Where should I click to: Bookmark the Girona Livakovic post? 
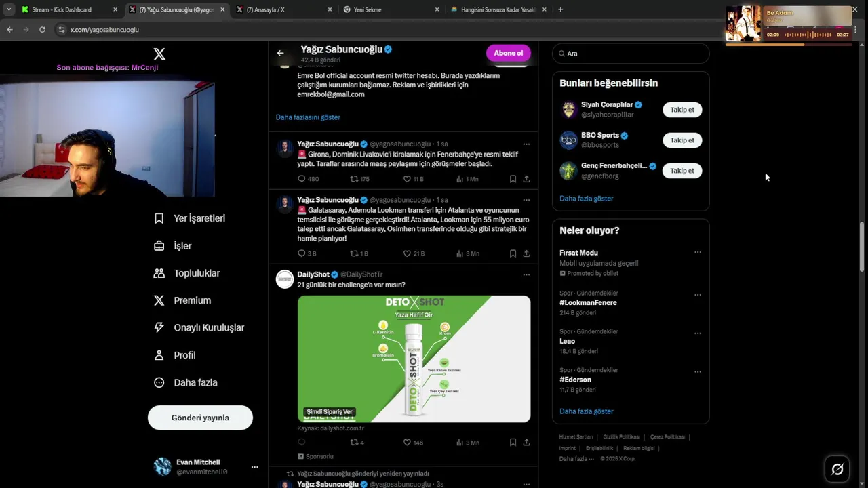pyautogui.click(x=513, y=179)
